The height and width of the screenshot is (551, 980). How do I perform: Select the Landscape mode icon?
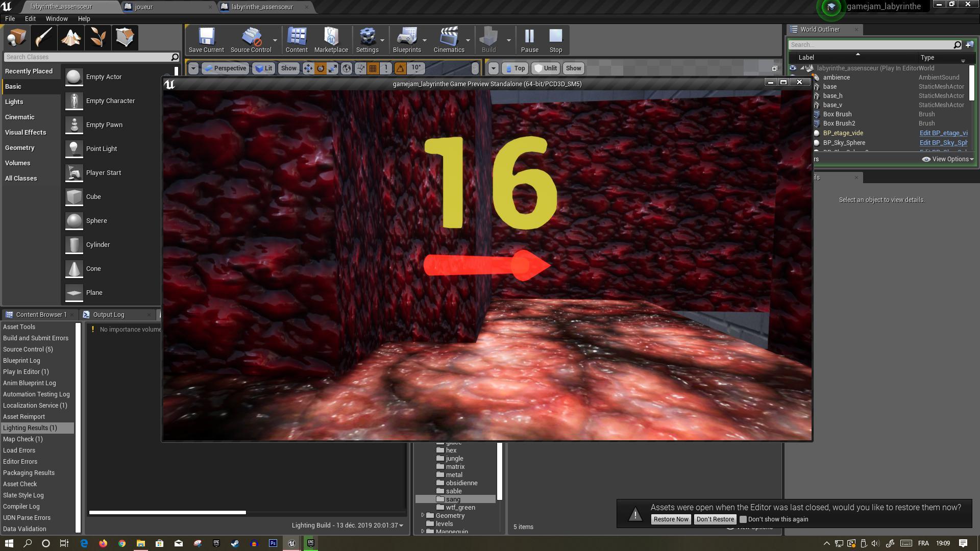(x=71, y=37)
